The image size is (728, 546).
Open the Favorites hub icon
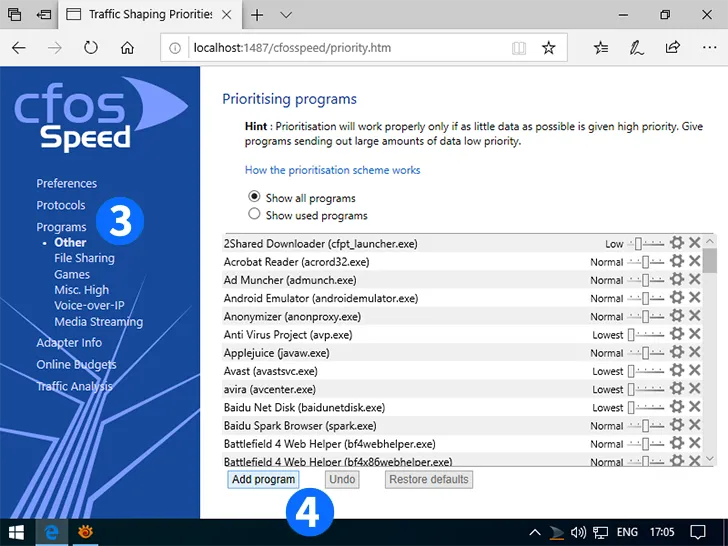tap(601, 47)
